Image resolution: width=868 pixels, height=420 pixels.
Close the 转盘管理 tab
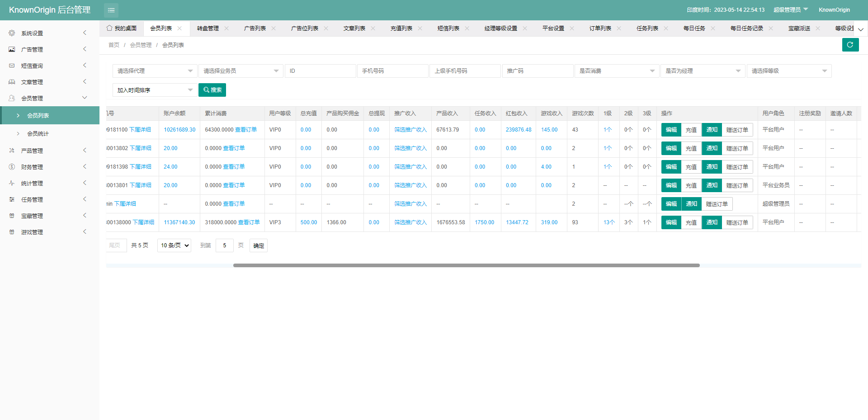[226, 28]
